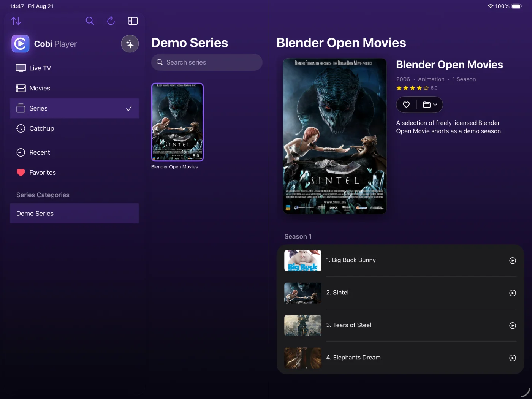This screenshot has width=532, height=399.
Task: Tap the series description text
Action: pos(449,127)
